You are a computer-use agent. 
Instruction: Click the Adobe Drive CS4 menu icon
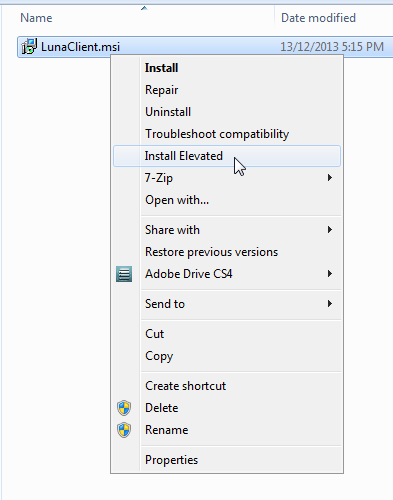coord(124,274)
